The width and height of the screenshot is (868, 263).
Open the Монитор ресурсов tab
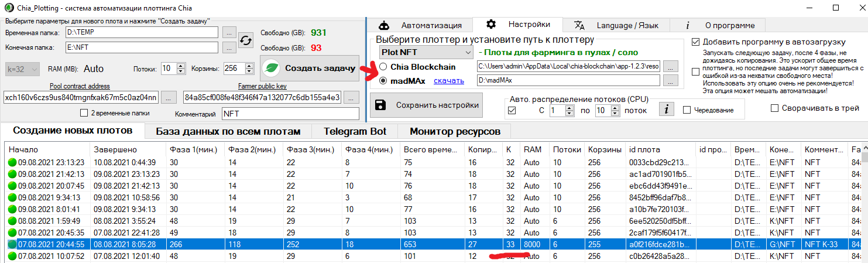tap(455, 131)
